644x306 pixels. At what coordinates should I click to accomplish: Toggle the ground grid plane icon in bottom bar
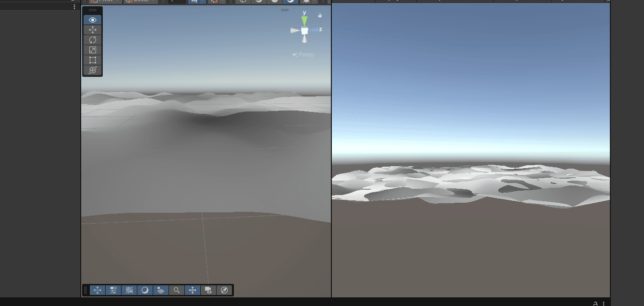pyautogui.click(x=160, y=290)
